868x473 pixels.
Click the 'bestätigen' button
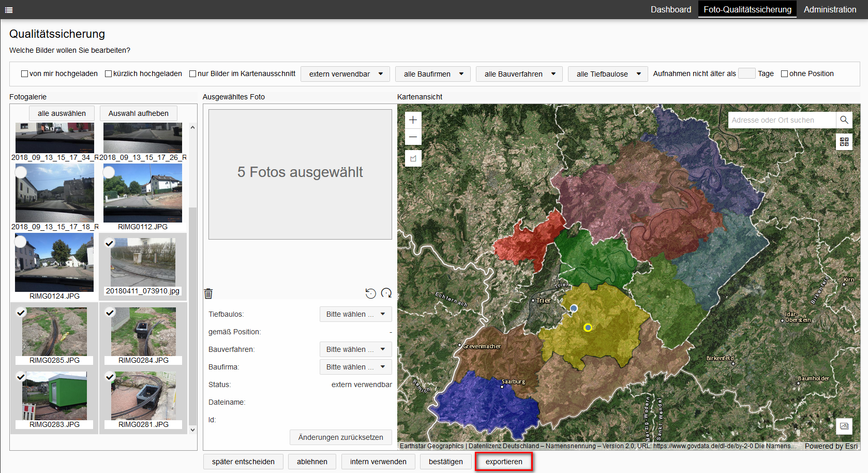446,462
